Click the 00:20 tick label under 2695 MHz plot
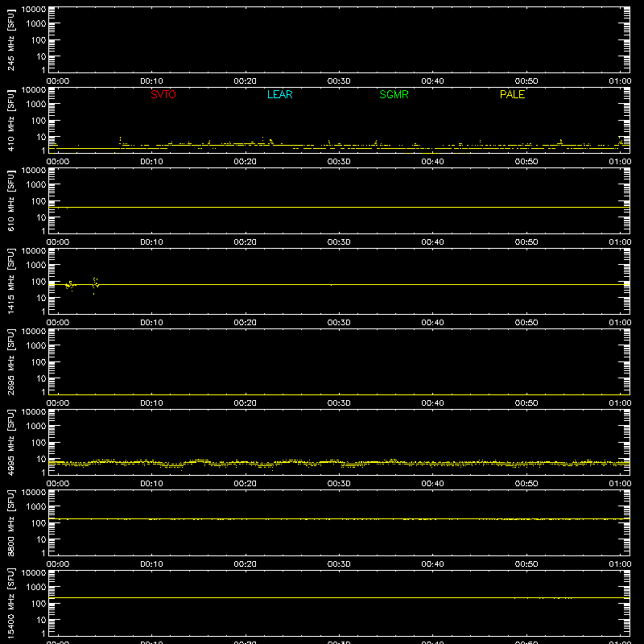 click(x=246, y=403)
